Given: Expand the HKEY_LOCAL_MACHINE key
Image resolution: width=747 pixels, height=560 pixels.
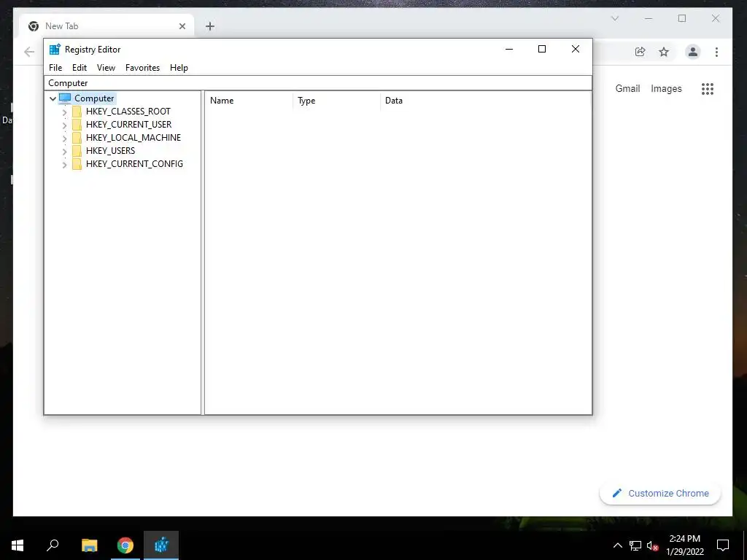Looking at the screenshot, I should (x=64, y=138).
